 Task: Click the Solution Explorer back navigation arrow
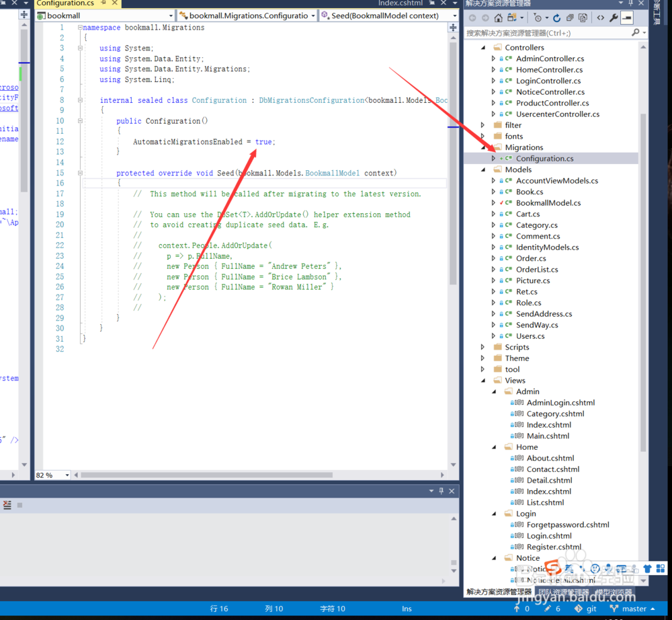(472, 17)
